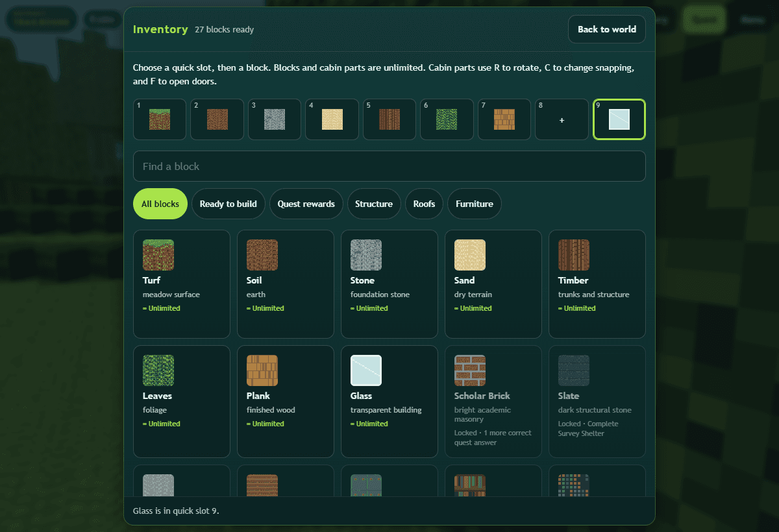
Task: Click the 'Glass is in quick slot 9.' status text
Action: pyautogui.click(x=176, y=511)
